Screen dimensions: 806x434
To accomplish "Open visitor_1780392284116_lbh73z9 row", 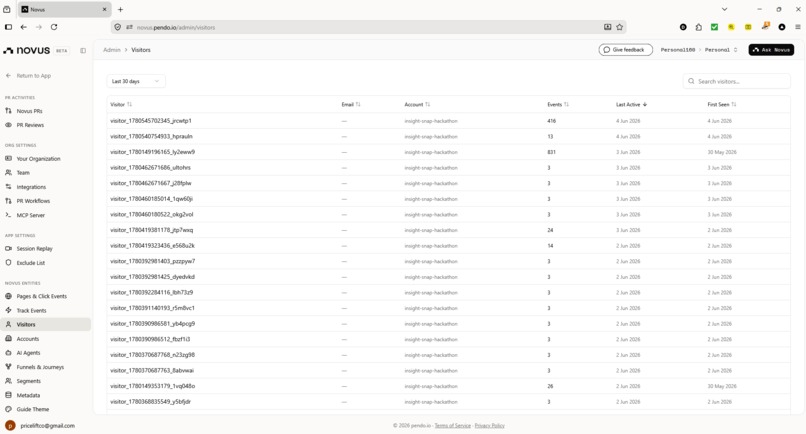I will [x=448, y=293].
